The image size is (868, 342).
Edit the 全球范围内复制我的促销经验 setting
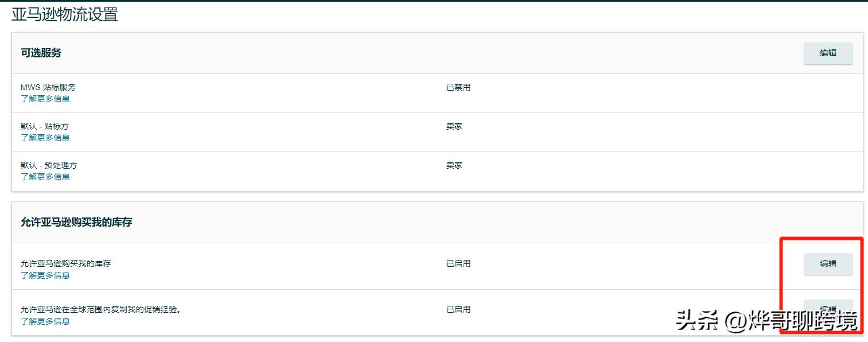click(827, 308)
